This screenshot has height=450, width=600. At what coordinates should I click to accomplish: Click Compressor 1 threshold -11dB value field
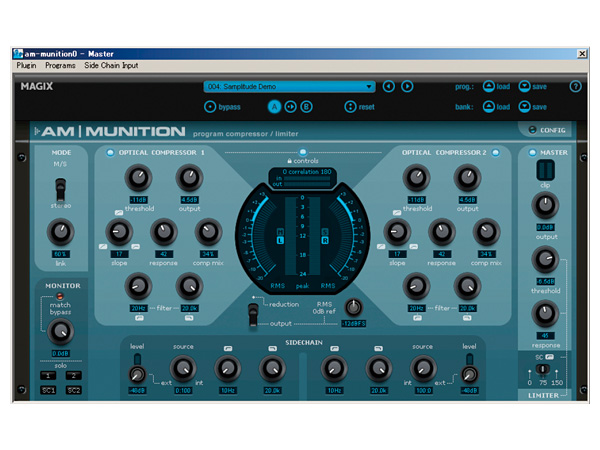click(x=139, y=200)
